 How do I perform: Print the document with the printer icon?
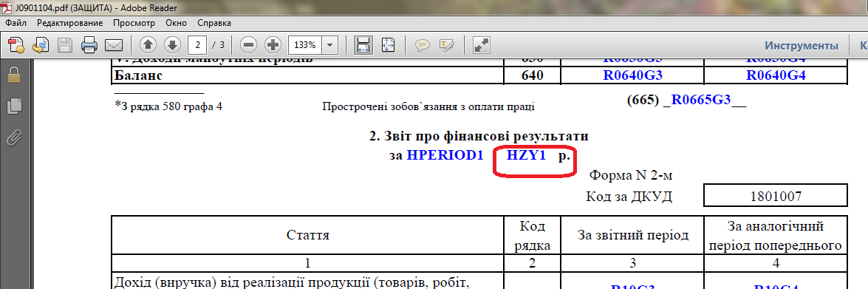[x=89, y=44]
